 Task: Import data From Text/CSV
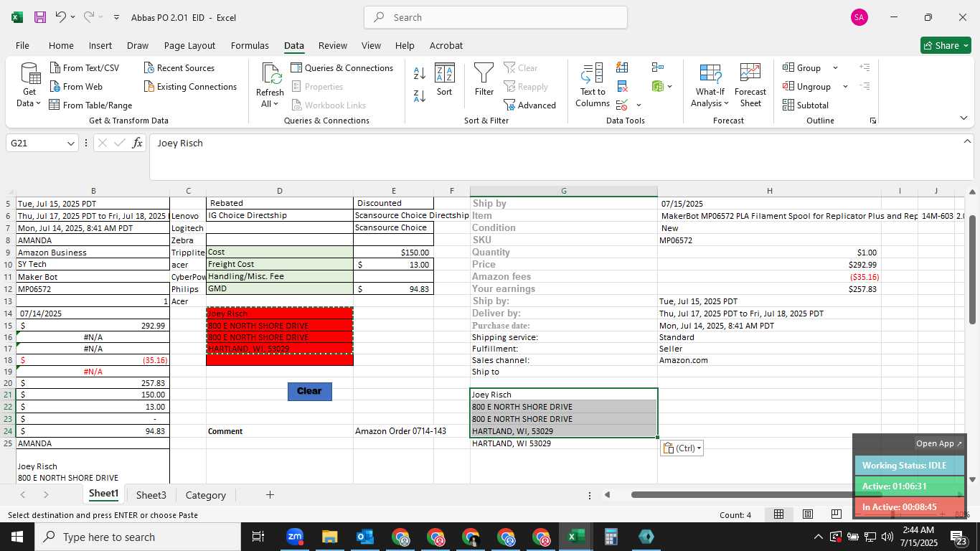click(x=85, y=68)
